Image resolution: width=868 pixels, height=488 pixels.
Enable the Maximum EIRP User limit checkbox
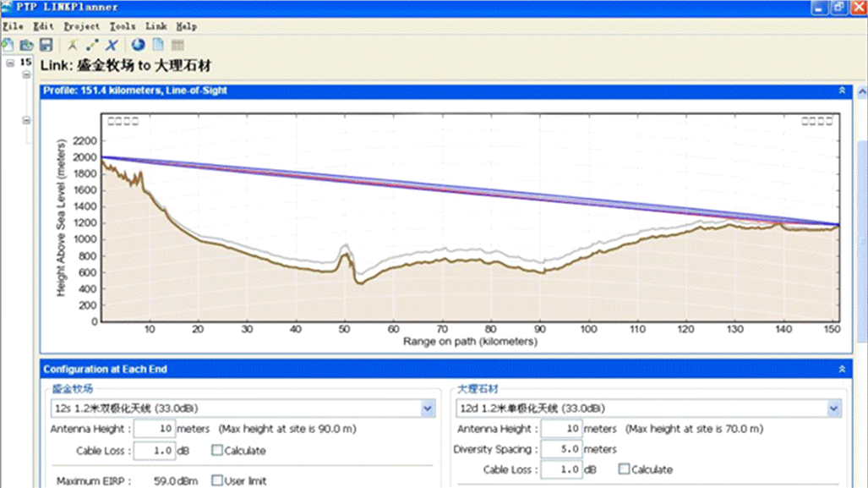(217, 480)
